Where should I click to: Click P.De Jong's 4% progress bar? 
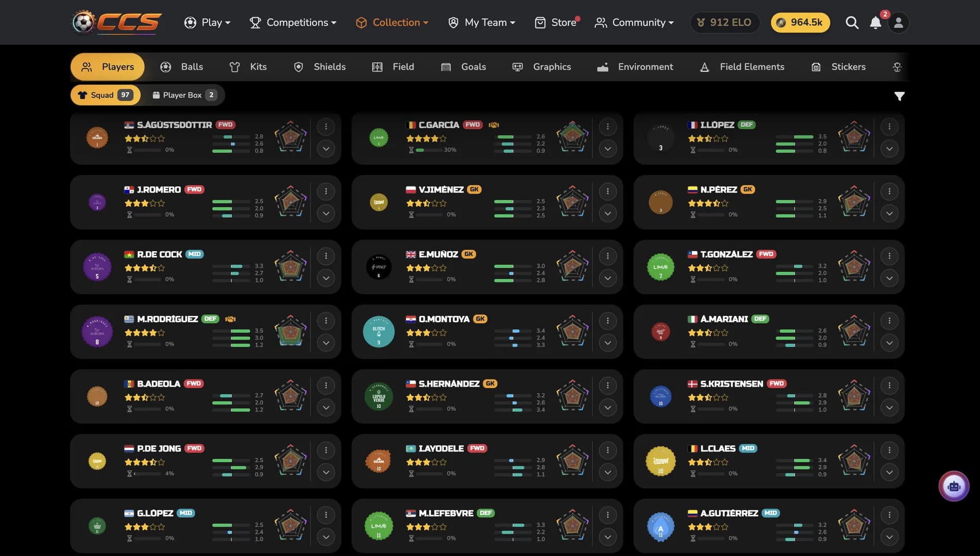146,474
